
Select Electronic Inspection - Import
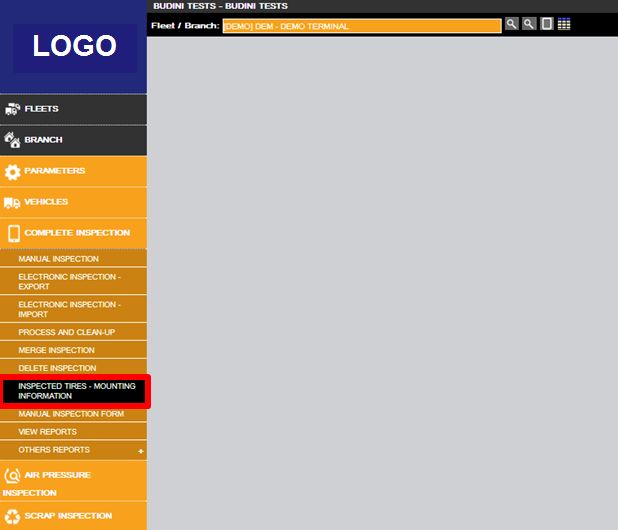[69, 308]
